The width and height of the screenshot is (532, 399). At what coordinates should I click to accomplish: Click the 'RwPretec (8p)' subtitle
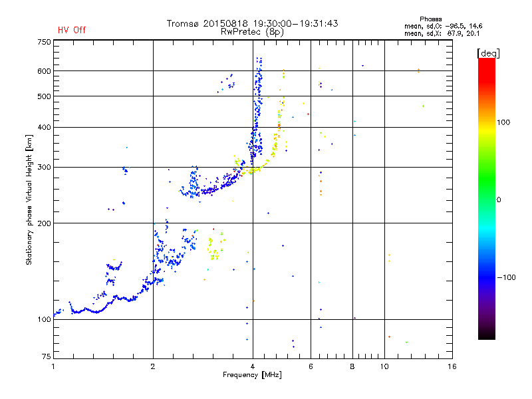tap(252, 32)
